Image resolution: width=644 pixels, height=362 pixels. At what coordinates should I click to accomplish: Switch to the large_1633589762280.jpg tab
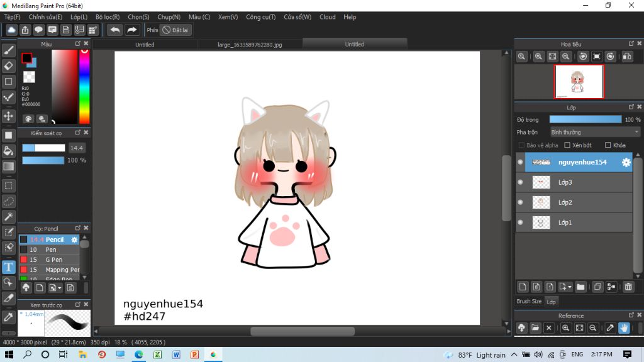[250, 45]
